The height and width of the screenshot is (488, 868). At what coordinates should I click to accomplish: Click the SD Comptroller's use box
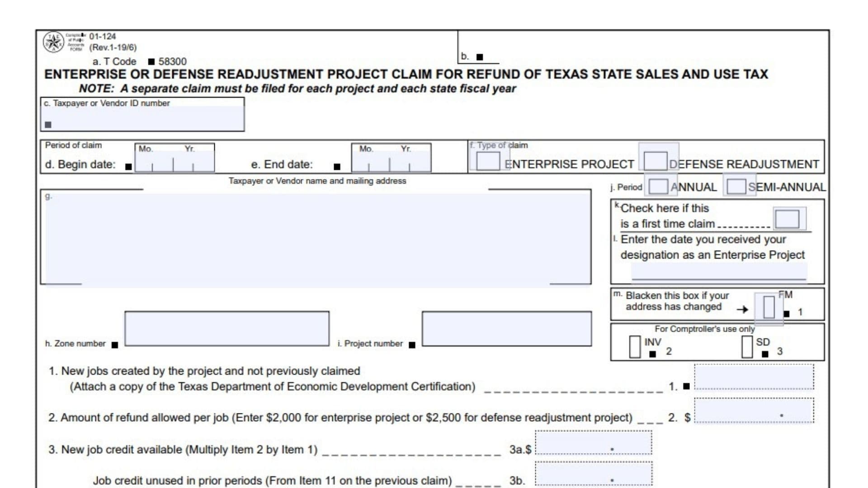[747, 347]
